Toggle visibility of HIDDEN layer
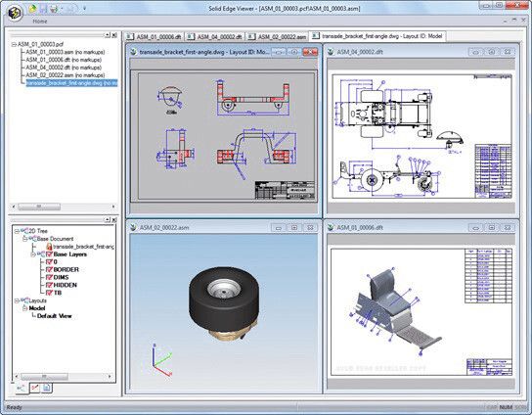 (x=49, y=285)
